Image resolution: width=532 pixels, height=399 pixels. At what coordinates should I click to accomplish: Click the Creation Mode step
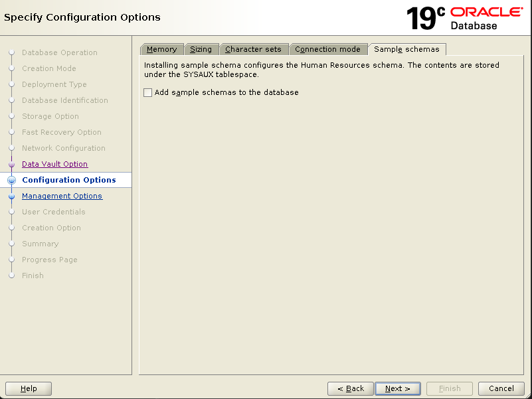tap(49, 68)
